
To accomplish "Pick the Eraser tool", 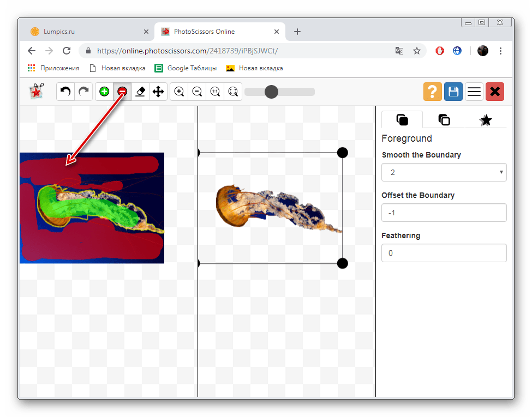I will tap(140, 92).
